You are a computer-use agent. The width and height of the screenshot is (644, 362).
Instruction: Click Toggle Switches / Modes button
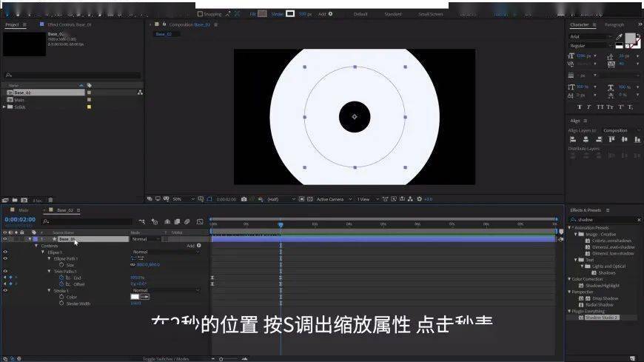click(165, 358)
